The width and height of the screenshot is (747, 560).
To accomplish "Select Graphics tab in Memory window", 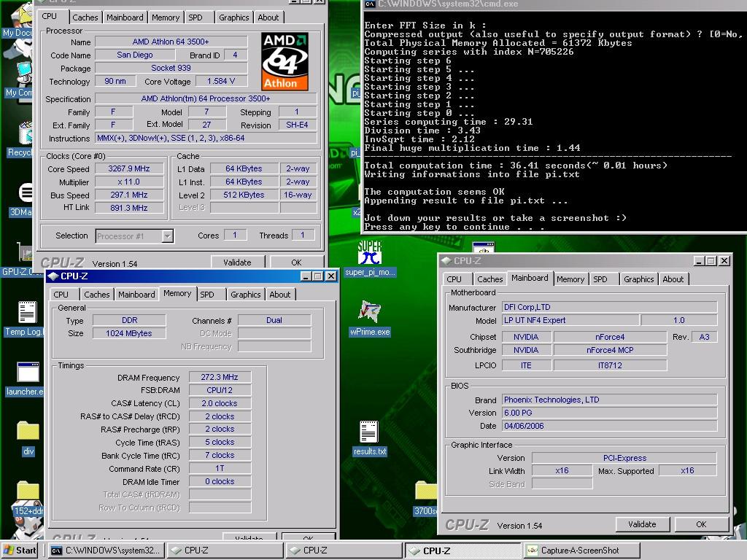I will (x=245, y=295).
